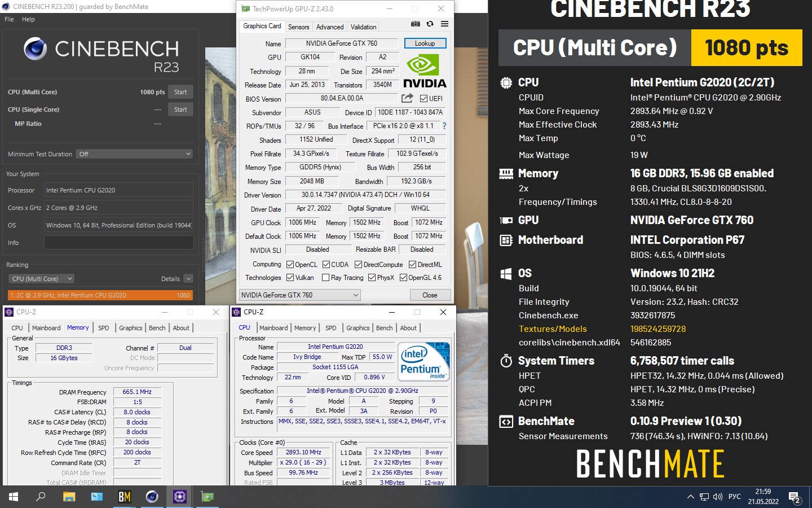812x508 pixels.
Task: Start the CPU (Multi Core) test
Action: click(x=180, y=92)
